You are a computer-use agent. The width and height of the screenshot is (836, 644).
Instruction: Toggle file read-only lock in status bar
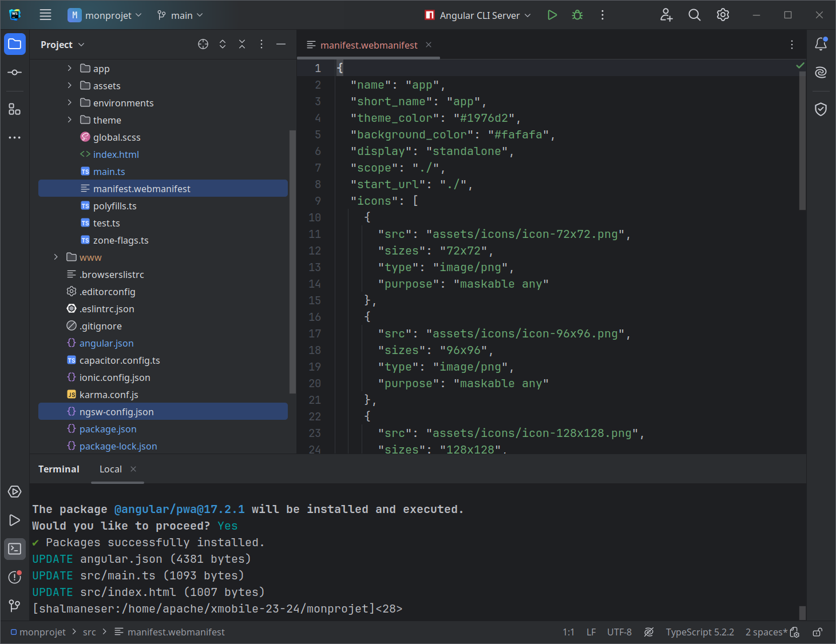818,632
